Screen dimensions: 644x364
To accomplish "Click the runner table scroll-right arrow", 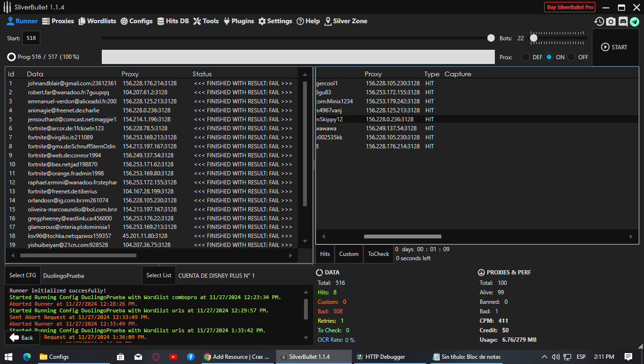I will click(x=291, y=255).
